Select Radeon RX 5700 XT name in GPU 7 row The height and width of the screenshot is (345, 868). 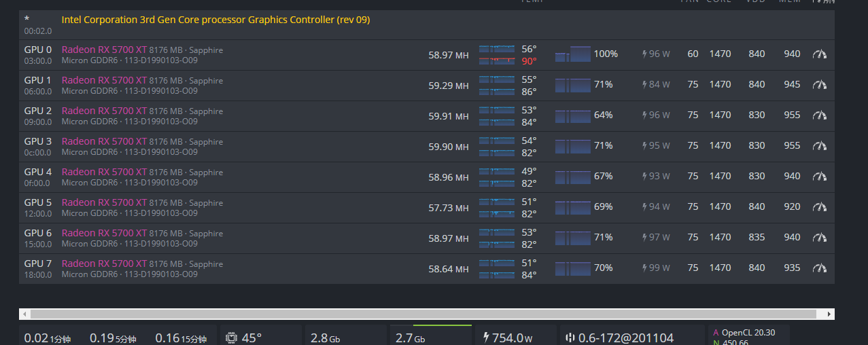click(x=104, y=264)
